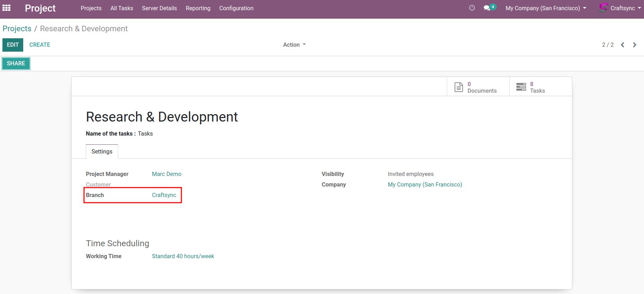Select the Settings tab
The height and width of the screenshot is (294, 644).
coord(102,151)
